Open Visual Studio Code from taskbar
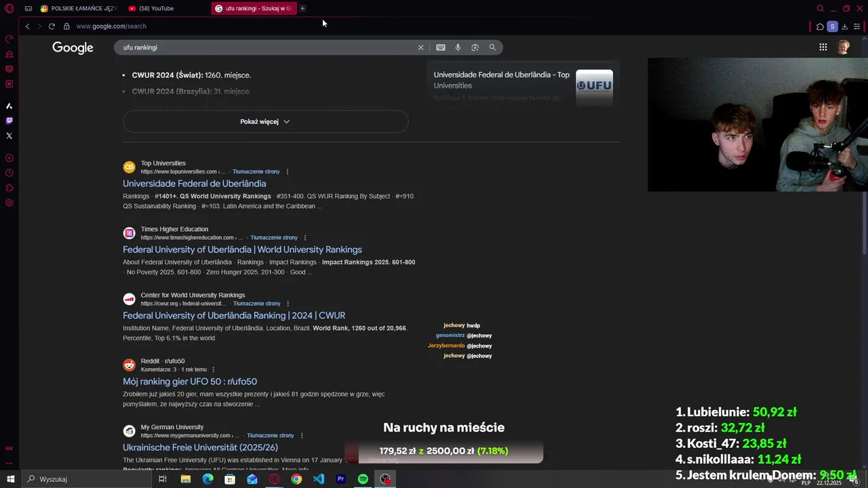The image size is (868, 488). (x=319, y=479)
